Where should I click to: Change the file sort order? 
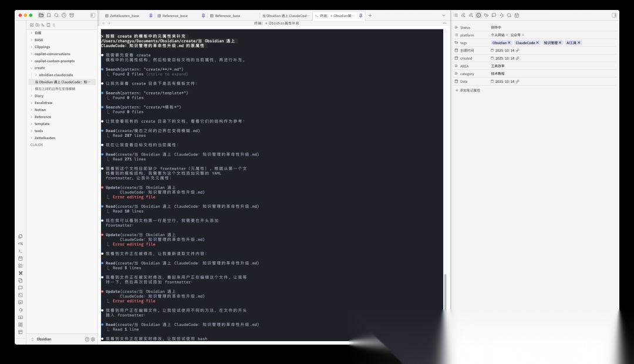[43, 25]
